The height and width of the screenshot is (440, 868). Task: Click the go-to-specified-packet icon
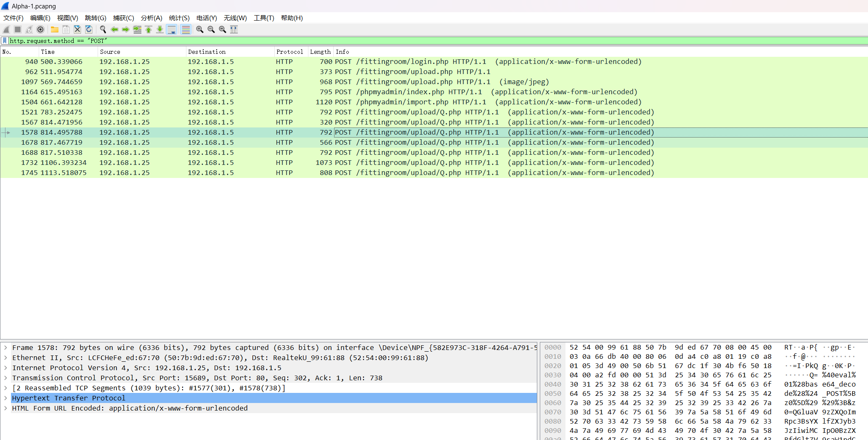137,29
